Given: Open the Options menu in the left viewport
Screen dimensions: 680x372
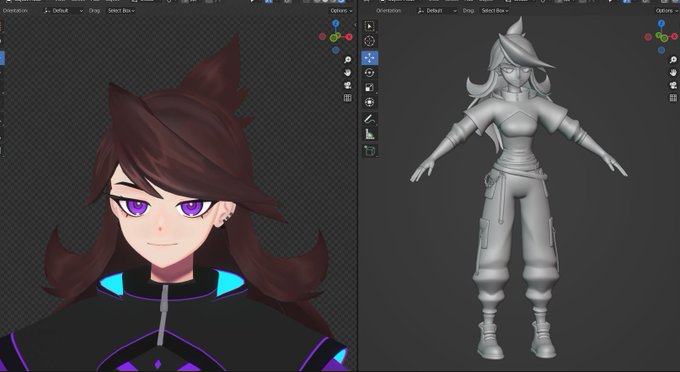Looking at the screenshot, I should pos(341,10).
